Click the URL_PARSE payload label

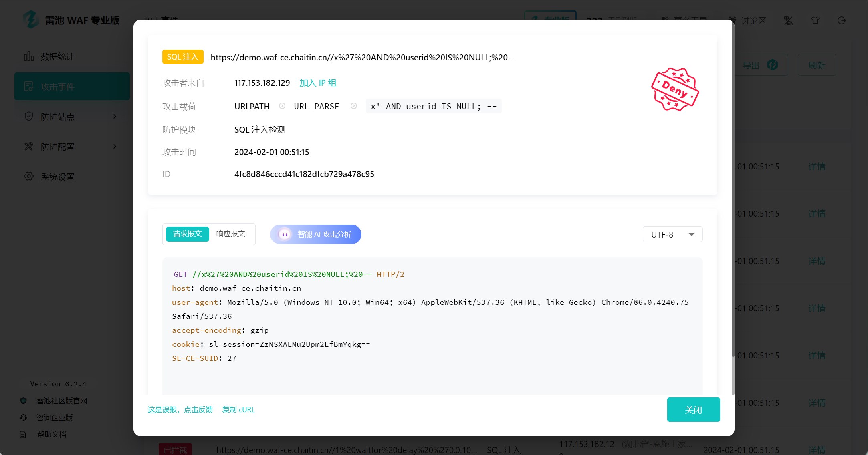(317, 106)
